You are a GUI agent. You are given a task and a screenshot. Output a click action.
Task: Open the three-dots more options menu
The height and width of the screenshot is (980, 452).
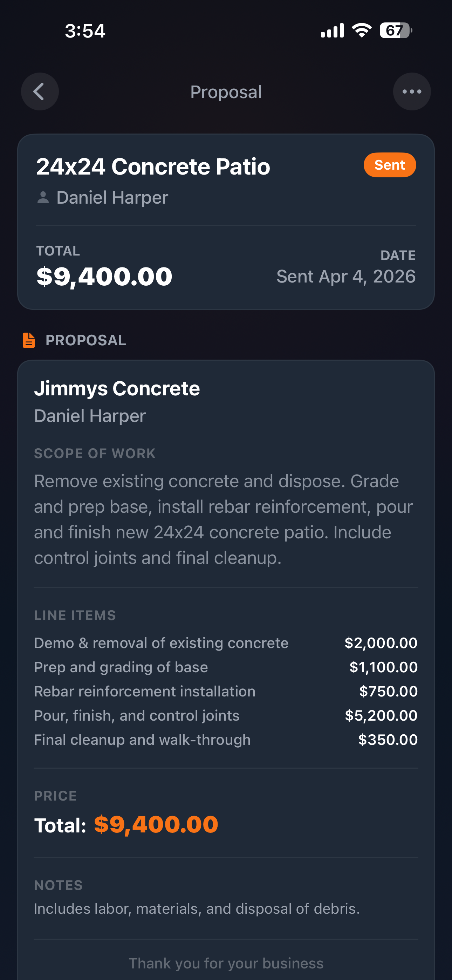click(x=412, y=92)
